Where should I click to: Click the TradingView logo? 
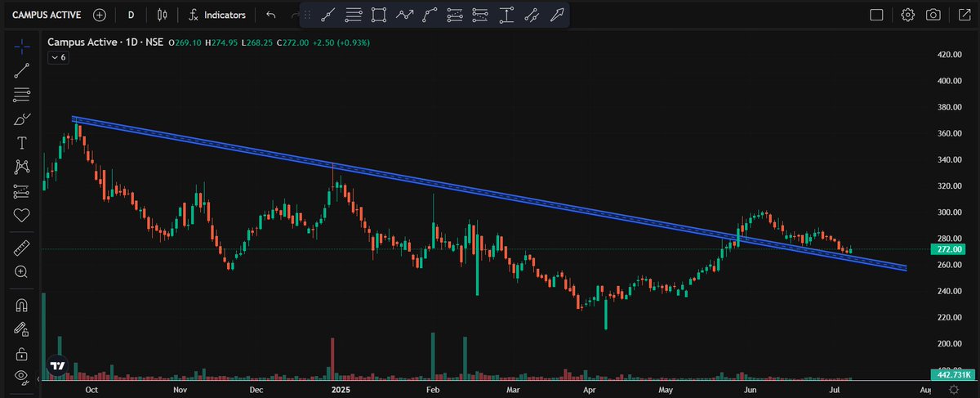(x=57, y=367)
